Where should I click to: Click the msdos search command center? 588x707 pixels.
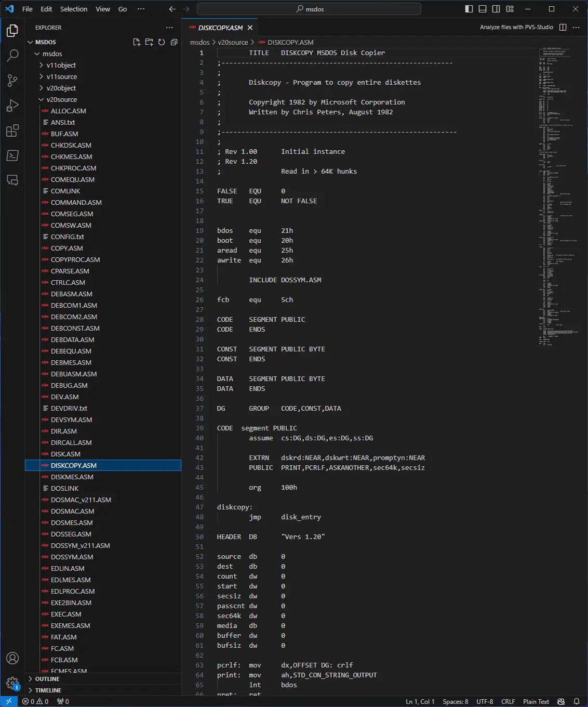[309, 9]
